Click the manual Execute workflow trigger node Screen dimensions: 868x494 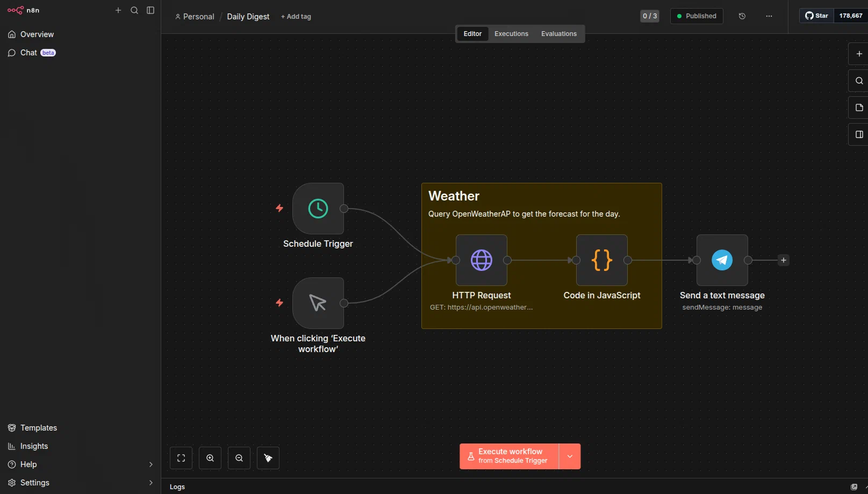pyautogui.click(x=318, y=303)
